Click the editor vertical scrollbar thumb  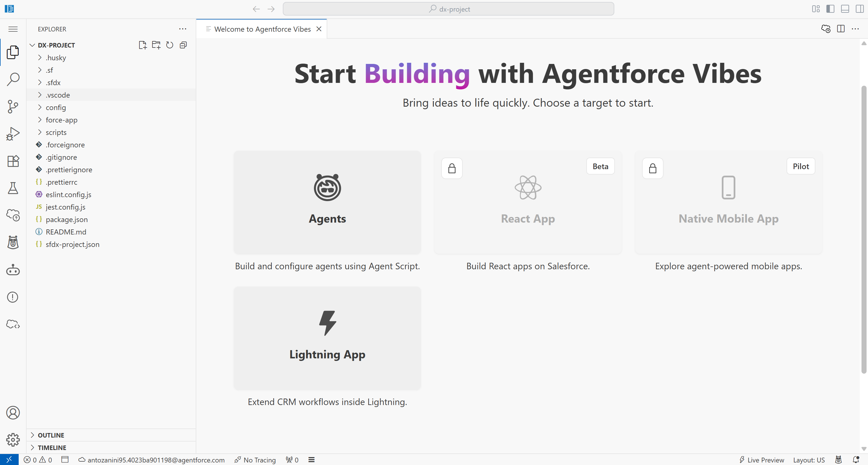(864, 229)
